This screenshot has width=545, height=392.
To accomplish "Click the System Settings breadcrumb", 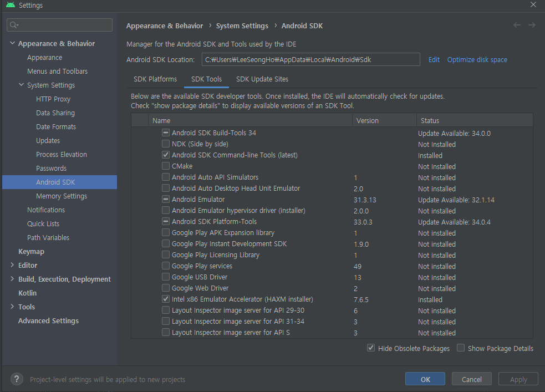I will tap(242, 26).
